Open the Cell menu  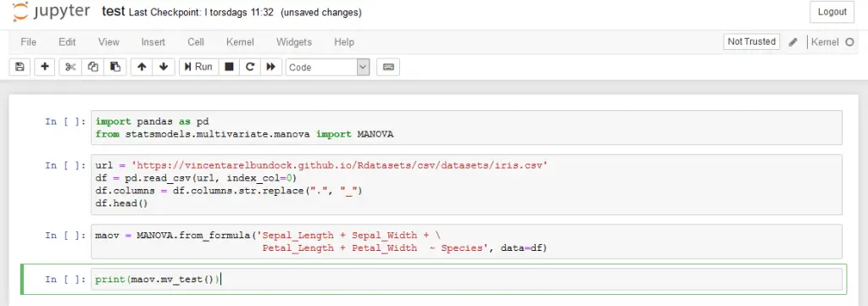196,42
